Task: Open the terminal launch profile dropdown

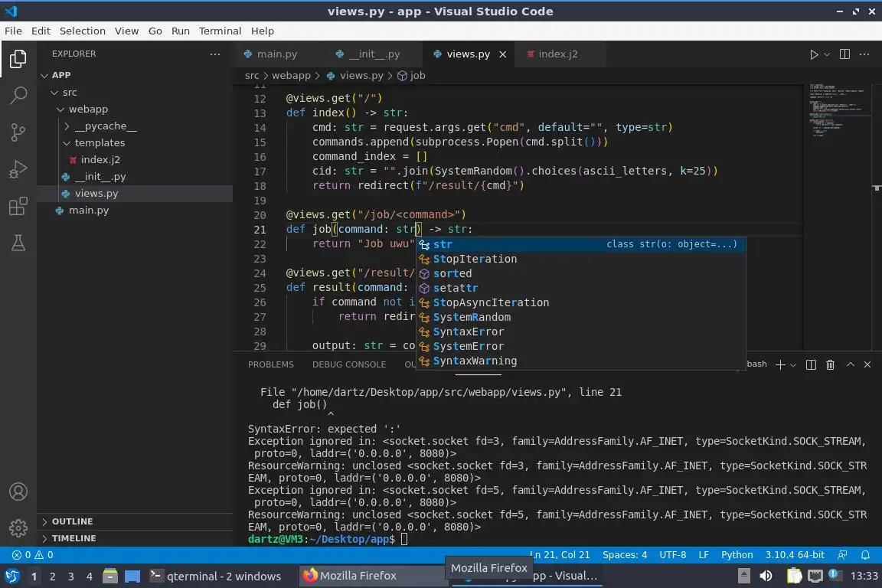Action: pos(793,364)
